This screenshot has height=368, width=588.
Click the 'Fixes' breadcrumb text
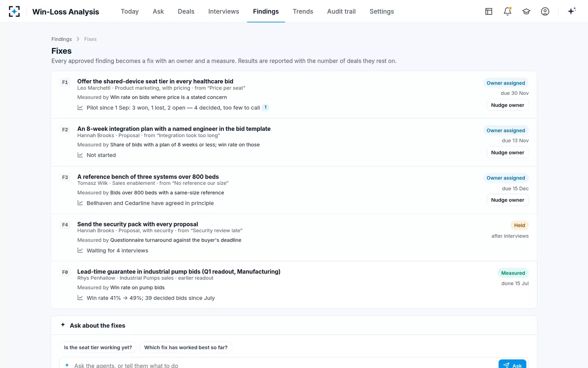click(x=90, y=39)
